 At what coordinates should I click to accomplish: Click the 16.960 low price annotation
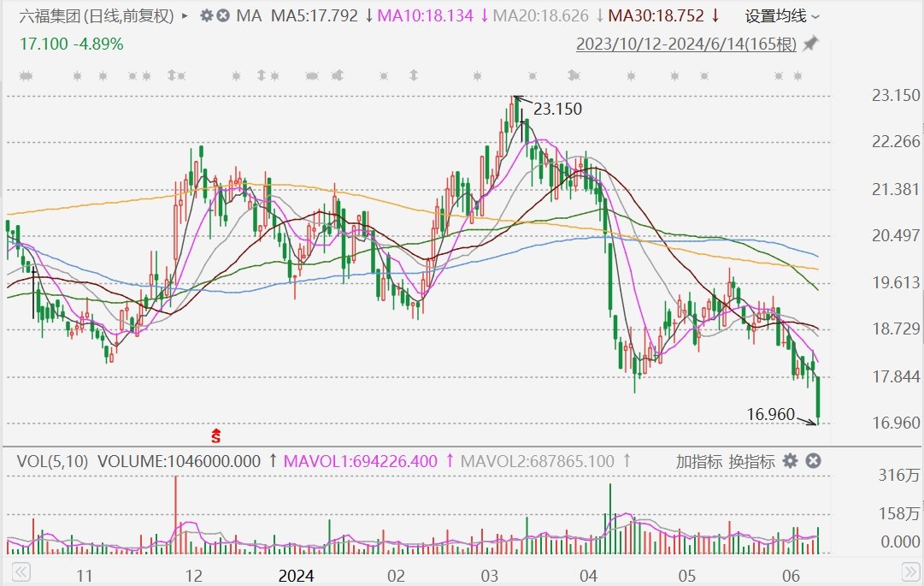(x=771, y=414)
